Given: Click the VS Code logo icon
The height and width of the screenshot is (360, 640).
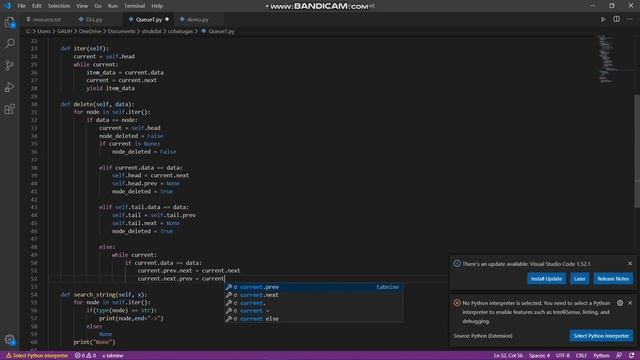Looking at the screenshot, I should pyautogui.click(x=7, y=6).
